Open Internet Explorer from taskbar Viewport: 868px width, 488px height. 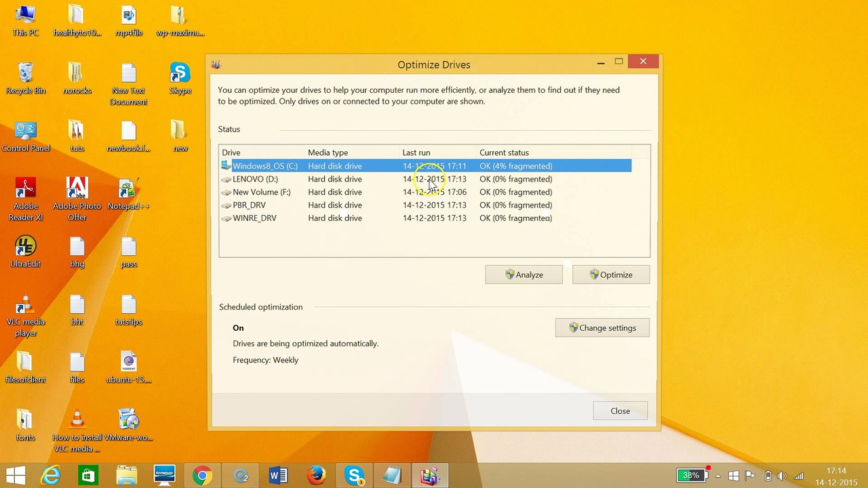point(51,476)
